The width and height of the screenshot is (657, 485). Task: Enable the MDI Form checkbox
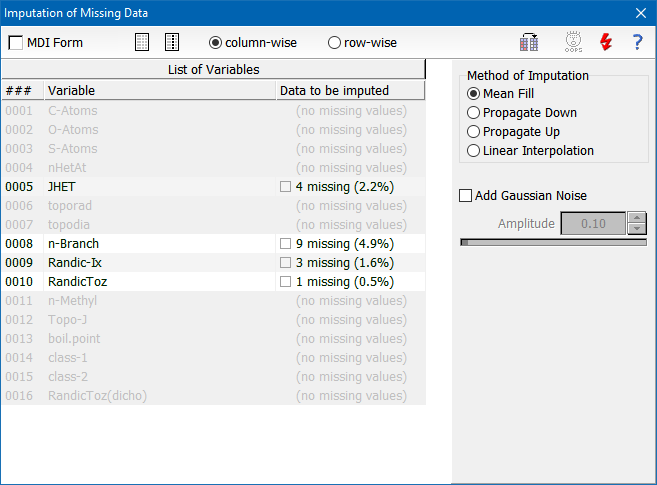click(x=16, y=43)
